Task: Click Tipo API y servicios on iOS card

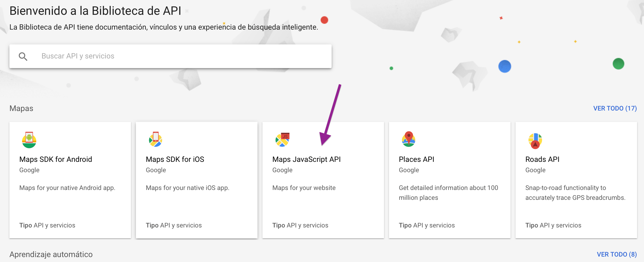Action: [x=174, y=225]
